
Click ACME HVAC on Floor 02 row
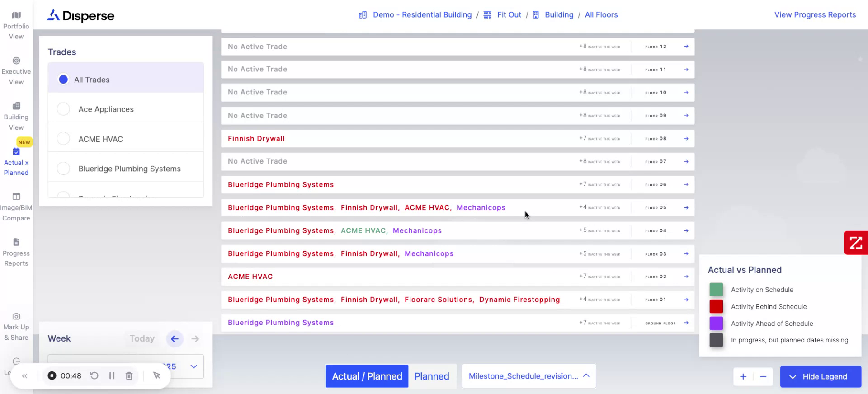point(250,277)
